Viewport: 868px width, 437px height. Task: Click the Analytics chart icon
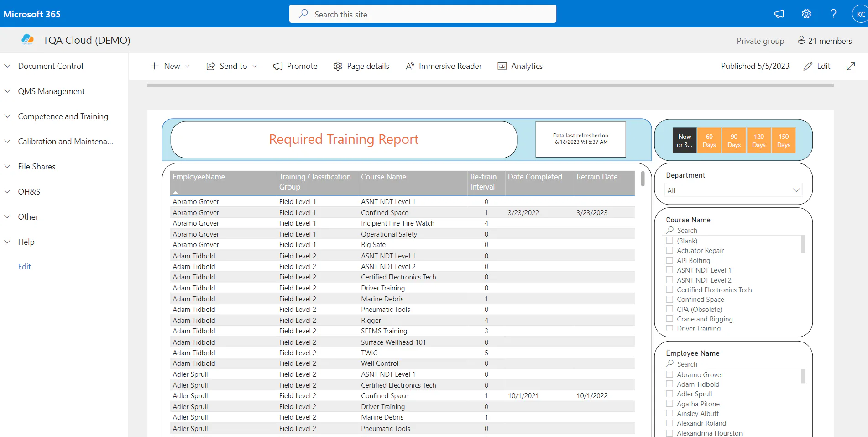502,66
